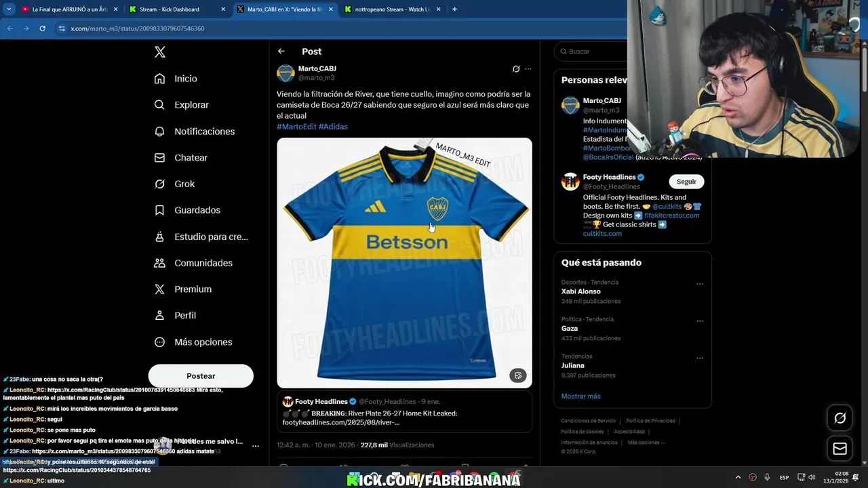Viewport: 868px width, 488px height.
Task: Switch to nottropeano Stream tab
Action: (393, 9)
